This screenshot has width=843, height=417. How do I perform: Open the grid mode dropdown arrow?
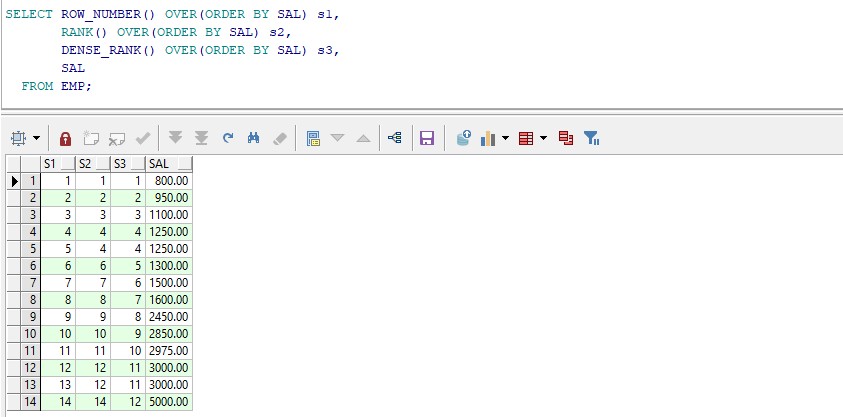(36, 139)
